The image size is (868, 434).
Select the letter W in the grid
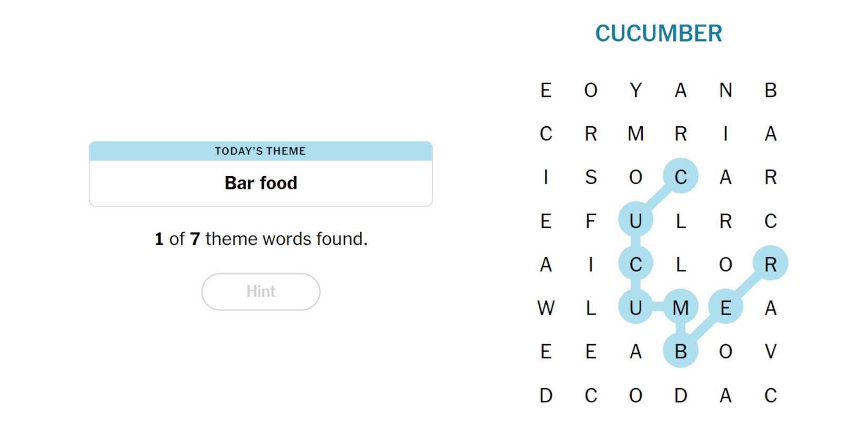click(546, 308)
